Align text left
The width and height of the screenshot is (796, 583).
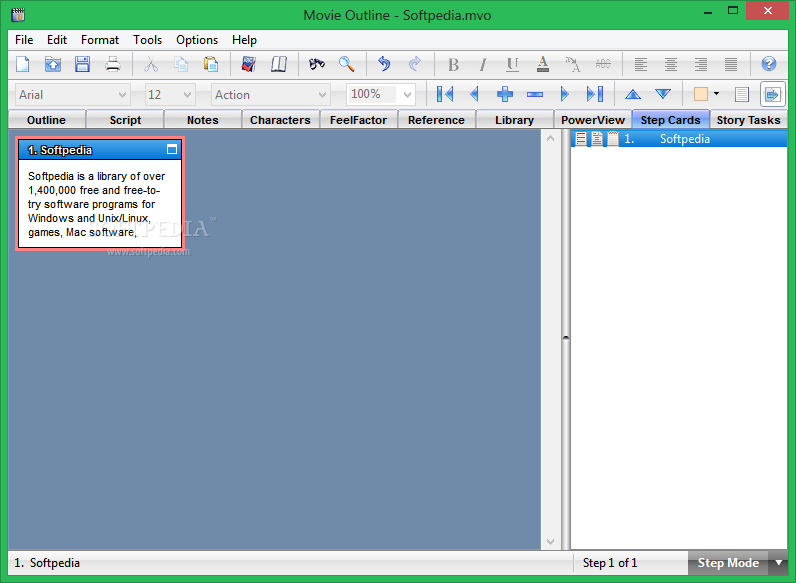[641, 64]
